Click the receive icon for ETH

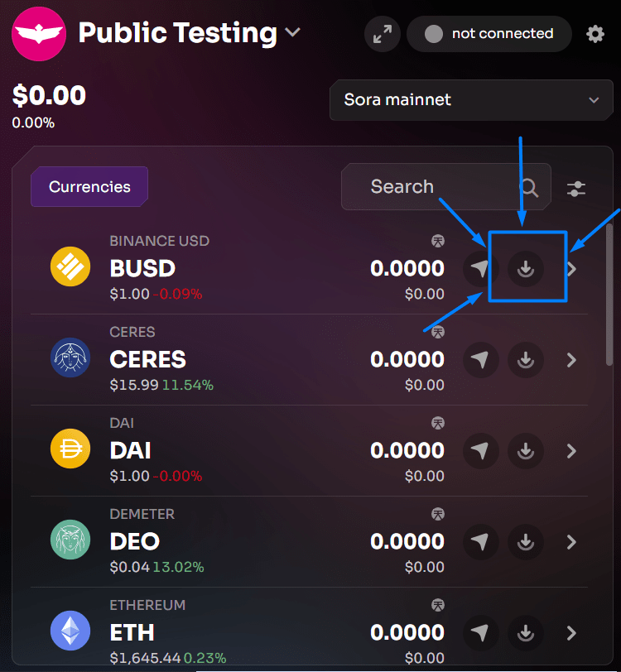pyautogui.click(x=526, y=633)
